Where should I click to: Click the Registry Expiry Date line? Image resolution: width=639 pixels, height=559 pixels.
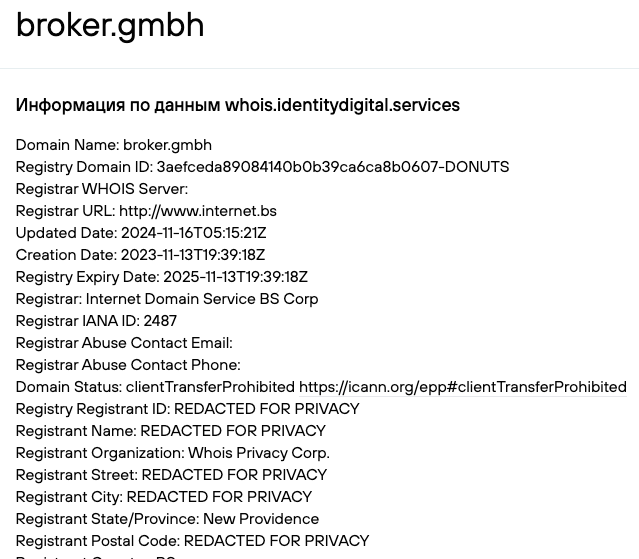[161, 277]
